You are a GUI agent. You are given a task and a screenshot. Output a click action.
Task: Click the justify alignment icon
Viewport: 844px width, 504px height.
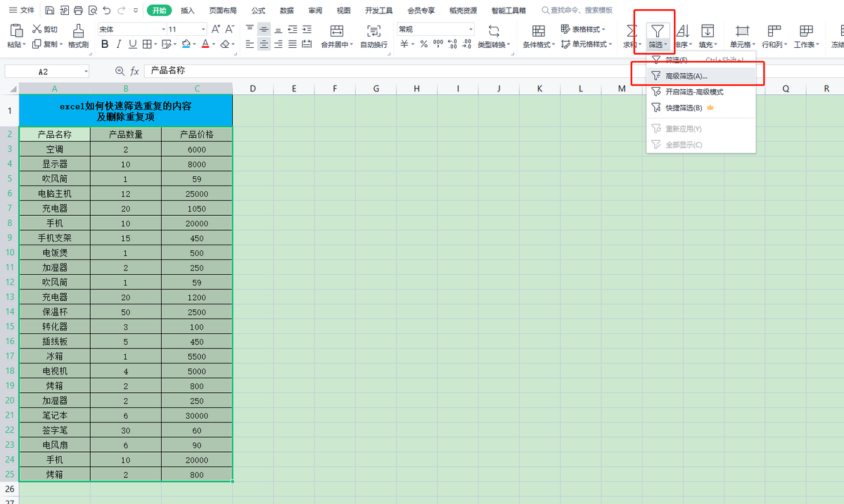[x=293, y=44]
